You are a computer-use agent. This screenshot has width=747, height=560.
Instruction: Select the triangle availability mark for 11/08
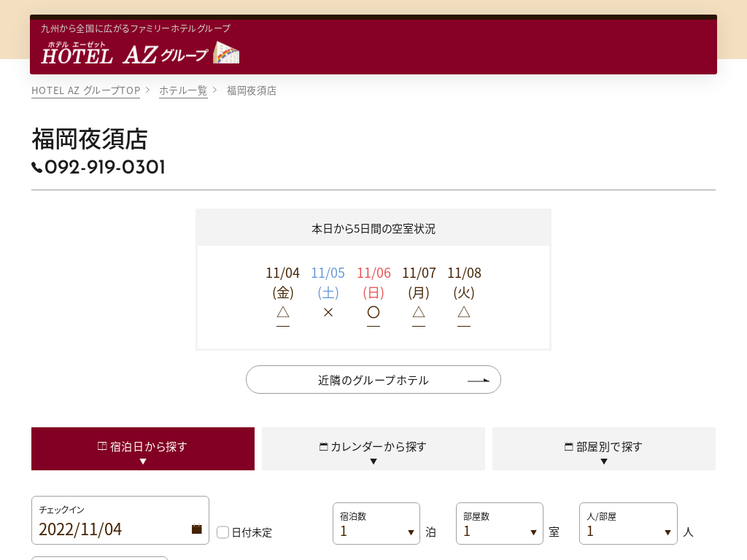(464, 312)
